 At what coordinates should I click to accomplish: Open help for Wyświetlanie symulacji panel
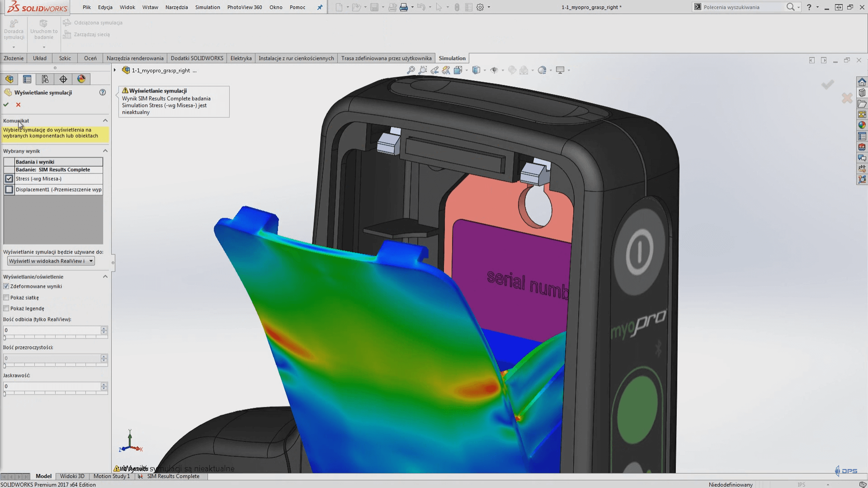pyautogui.click(x=103, y=92)
